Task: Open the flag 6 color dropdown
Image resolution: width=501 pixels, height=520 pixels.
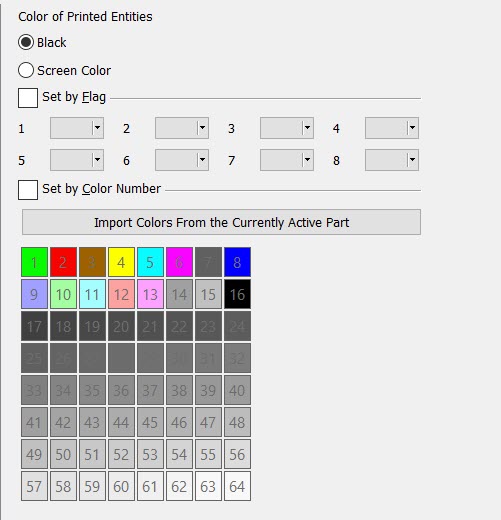Action: [x=182, y=160]
